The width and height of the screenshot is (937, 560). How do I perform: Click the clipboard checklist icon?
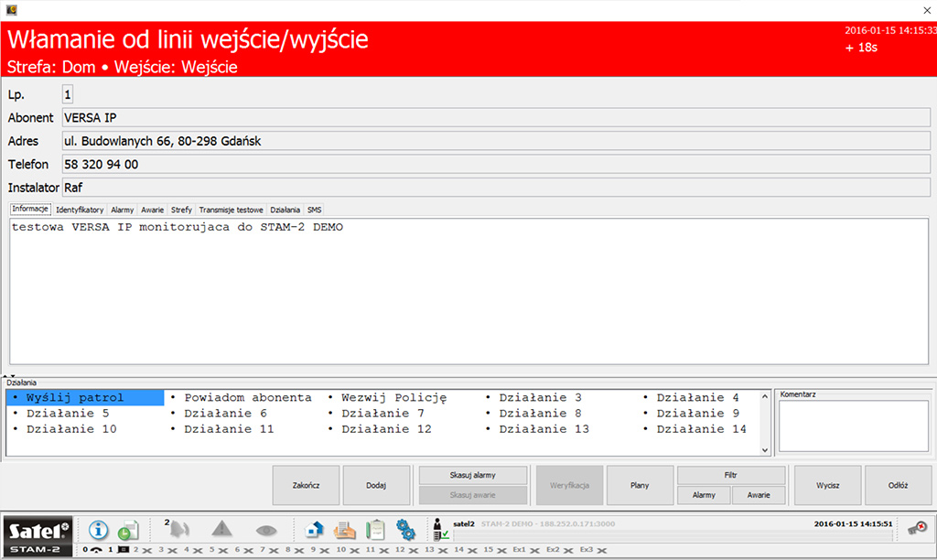pos(374,530)
